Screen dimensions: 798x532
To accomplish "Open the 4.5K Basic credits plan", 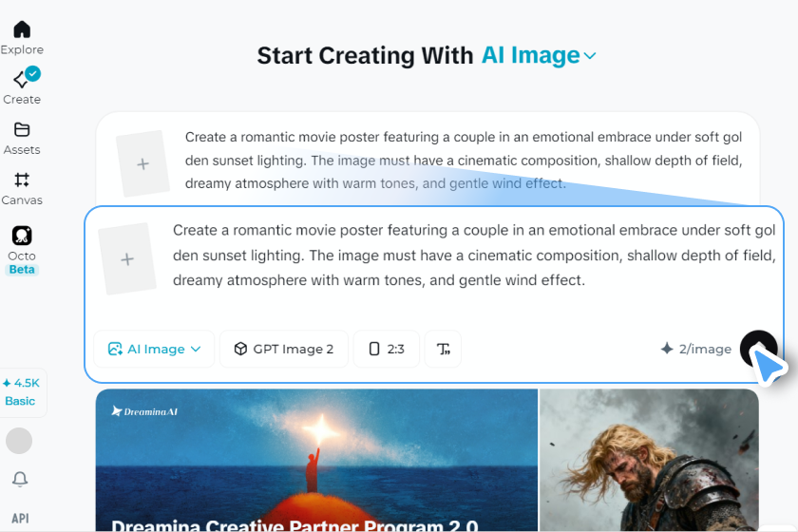I will [21, 392].
